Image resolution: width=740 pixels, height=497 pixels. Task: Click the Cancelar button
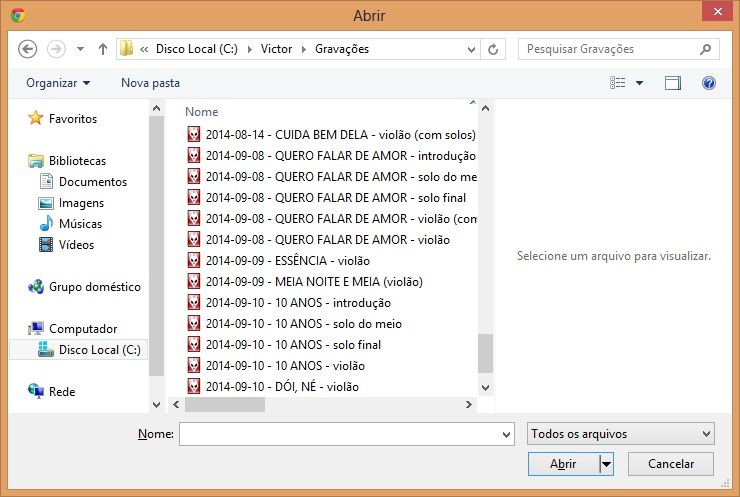(x=671, y=464)
